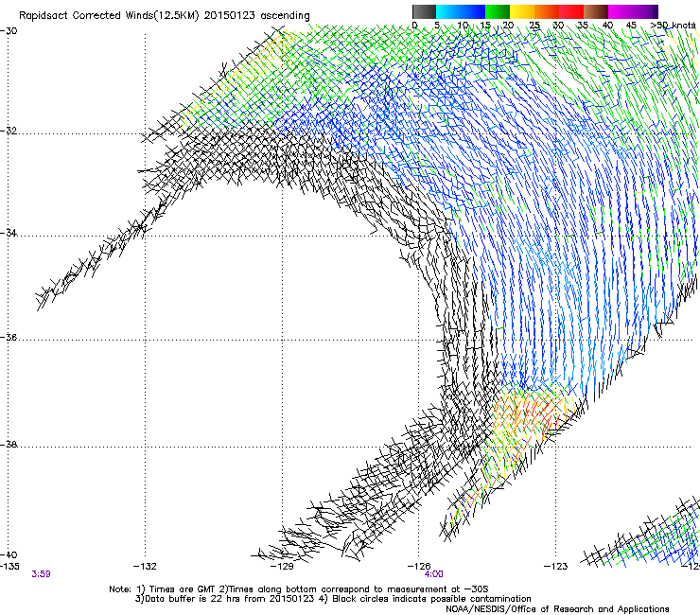Viewport: 700px width, 615px height.
Task: Click the '-32' latitude axis label
Action: click(x=9, y=131)
